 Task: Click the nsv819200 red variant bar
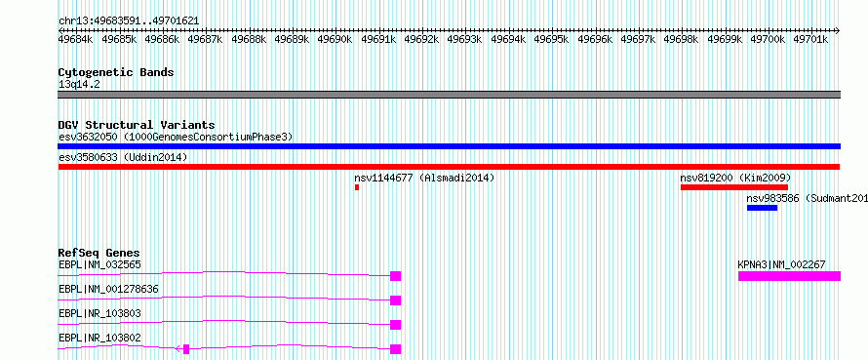[x=734, y=187]
